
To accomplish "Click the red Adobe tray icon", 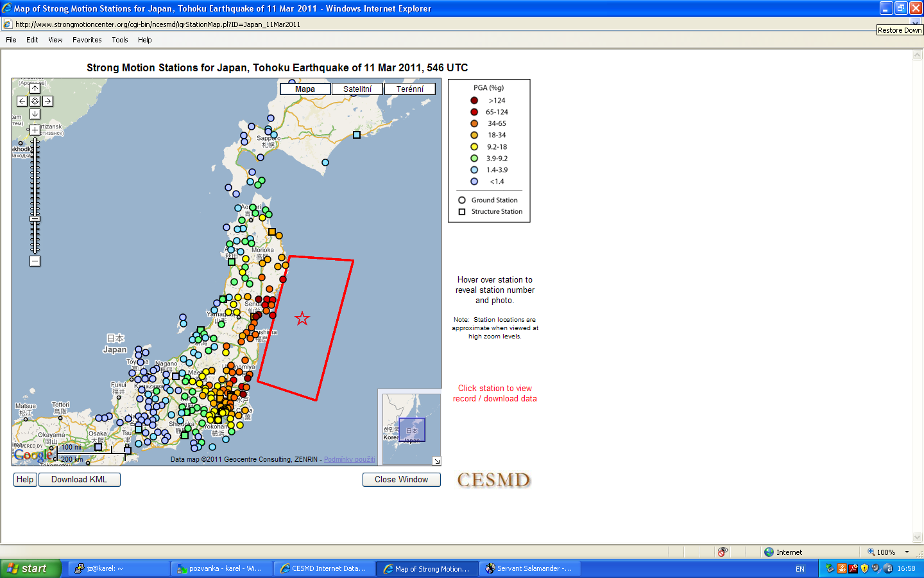I will tap(853, 568).
